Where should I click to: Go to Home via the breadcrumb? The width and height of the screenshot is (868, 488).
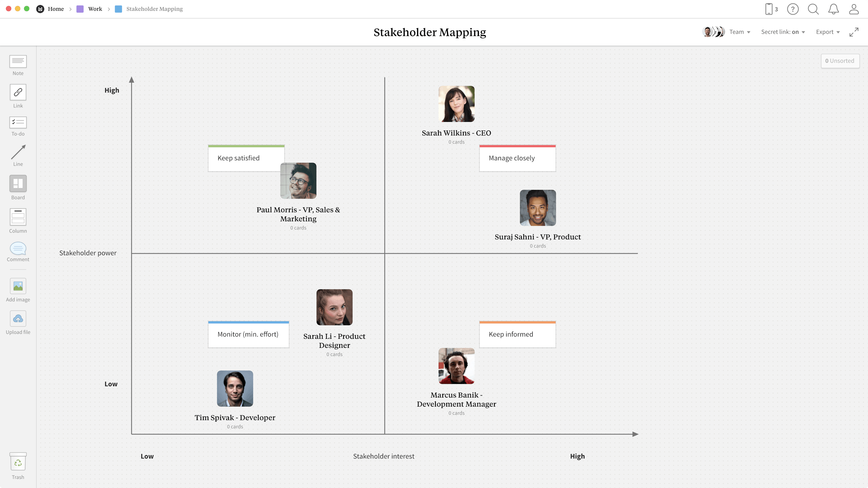tap(56, 9)
